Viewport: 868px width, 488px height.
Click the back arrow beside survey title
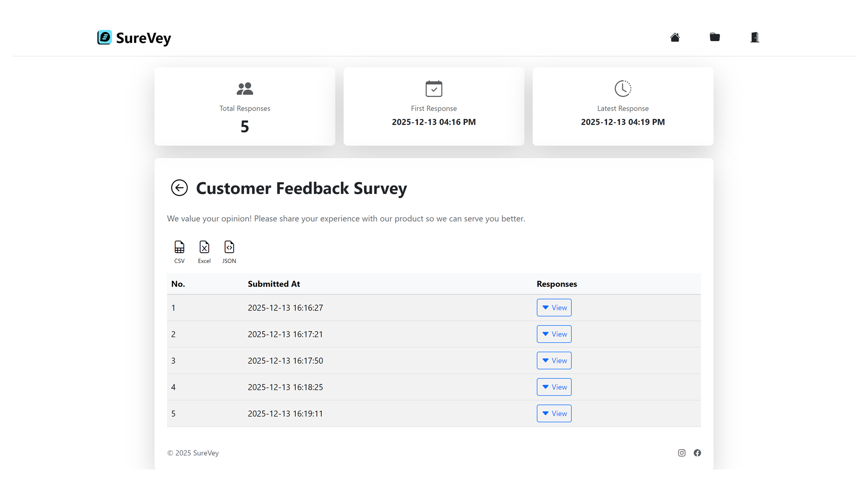coord(179,188)
